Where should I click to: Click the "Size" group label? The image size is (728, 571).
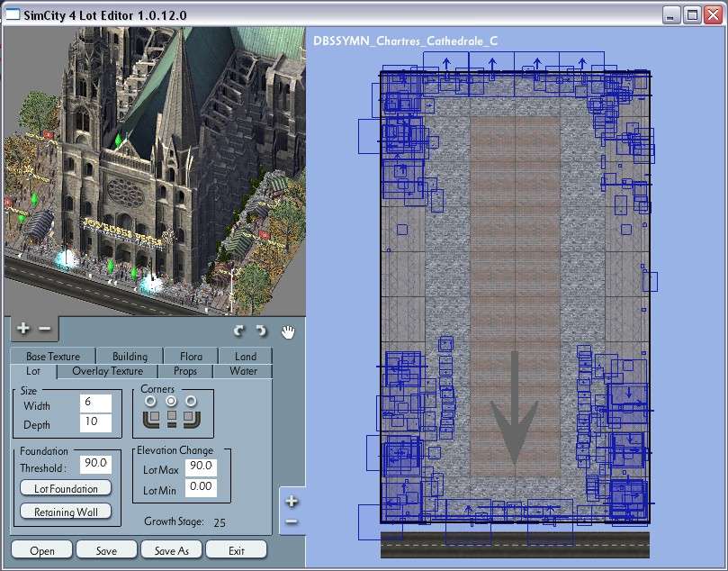point(28,390)
